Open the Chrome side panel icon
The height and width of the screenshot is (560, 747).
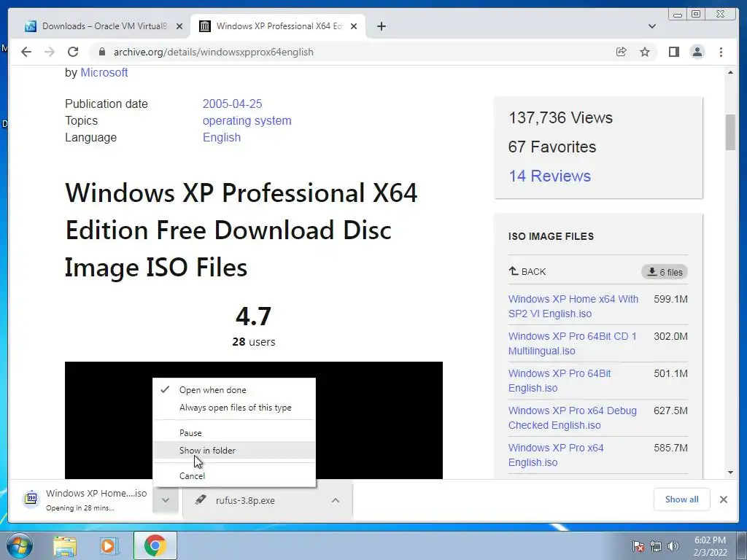[x=673, y=52]
